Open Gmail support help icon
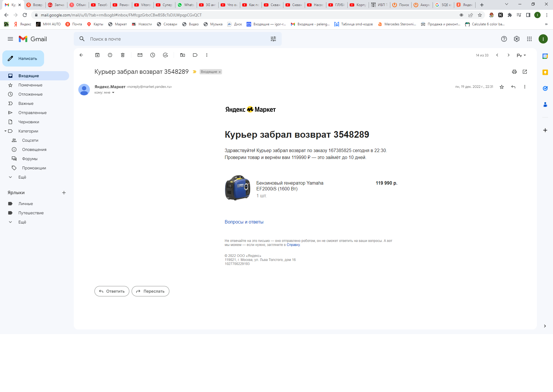553x392 pixels. [x=504, y=39]
